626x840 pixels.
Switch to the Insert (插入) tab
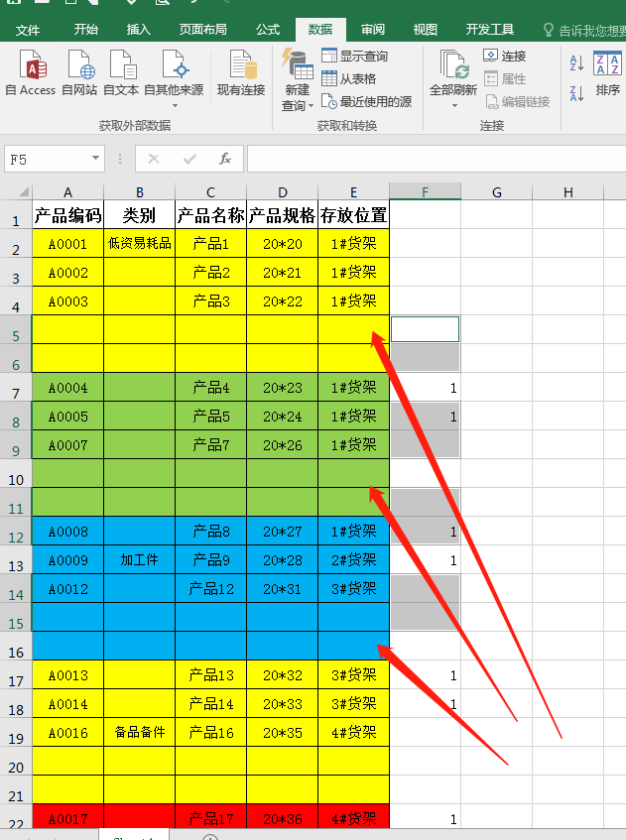[x=138, y=30]
